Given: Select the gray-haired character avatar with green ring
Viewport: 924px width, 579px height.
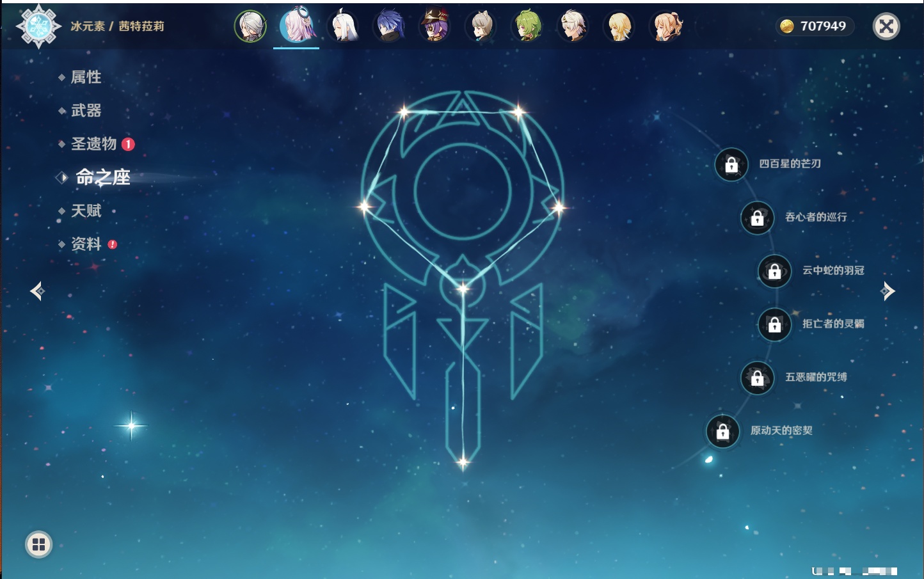Looking at the screenshot, I should pos(250,26).
